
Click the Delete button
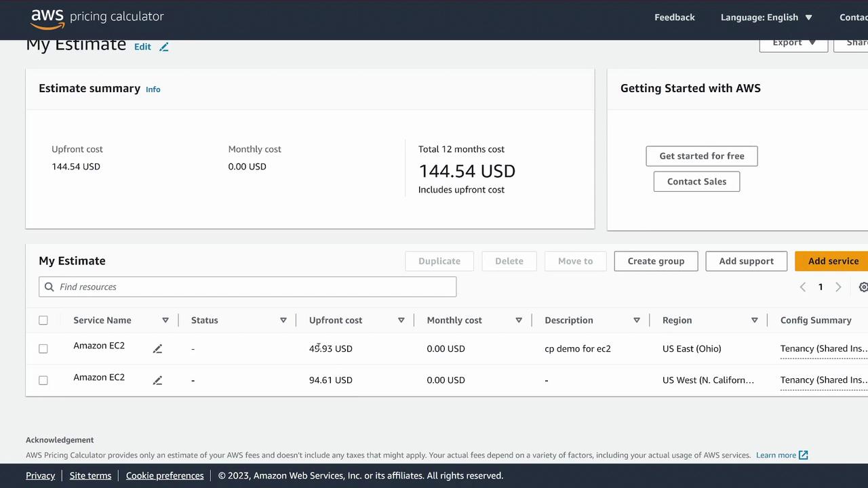coord(509,261)
